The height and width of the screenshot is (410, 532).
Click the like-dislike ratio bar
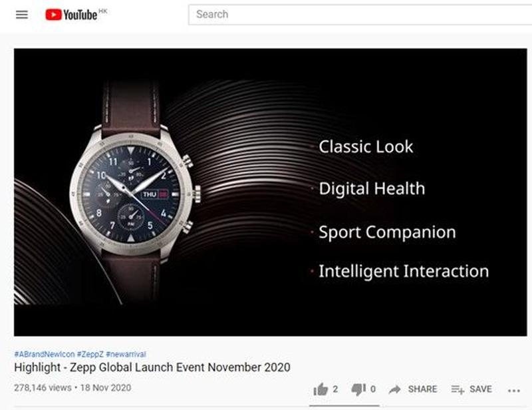coord(344,405)
